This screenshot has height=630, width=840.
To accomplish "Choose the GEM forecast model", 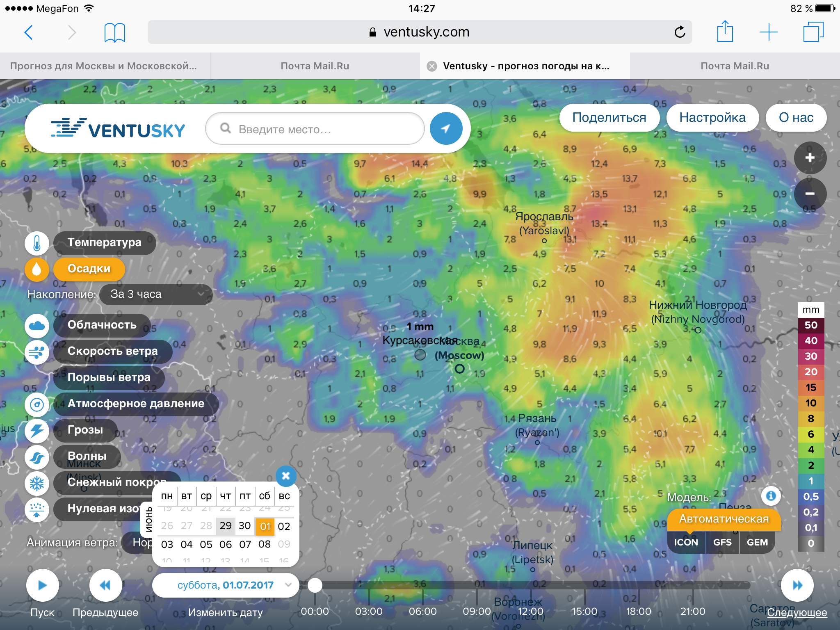I will 757,542.
